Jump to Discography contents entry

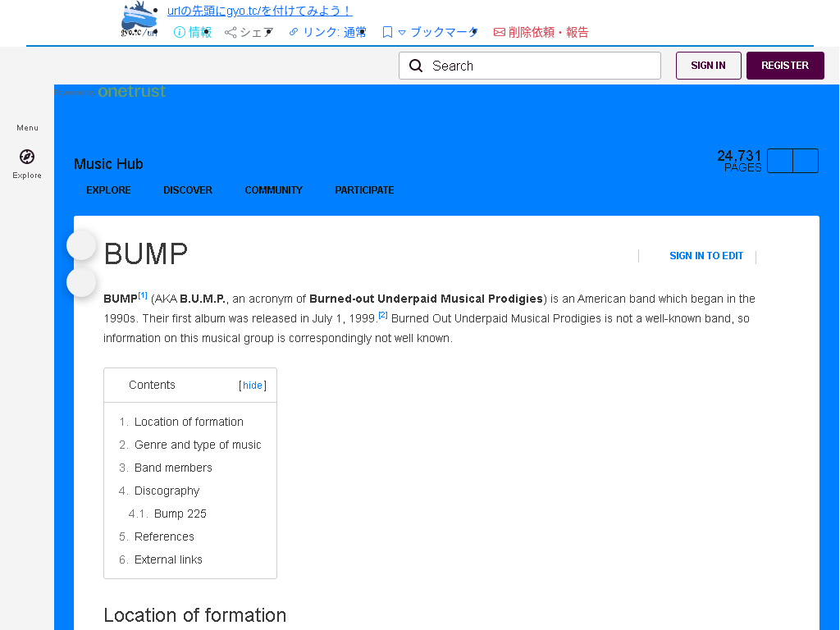167,491
